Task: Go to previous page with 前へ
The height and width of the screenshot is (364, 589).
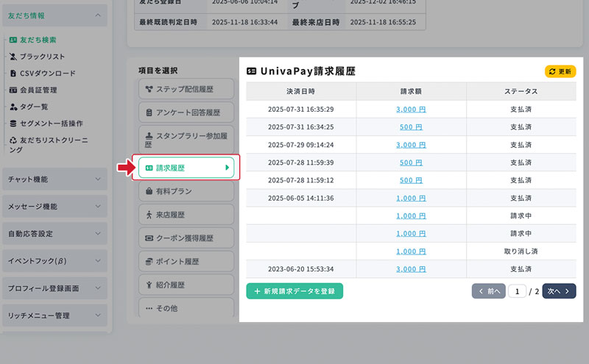Action: [x=488, y=291]
